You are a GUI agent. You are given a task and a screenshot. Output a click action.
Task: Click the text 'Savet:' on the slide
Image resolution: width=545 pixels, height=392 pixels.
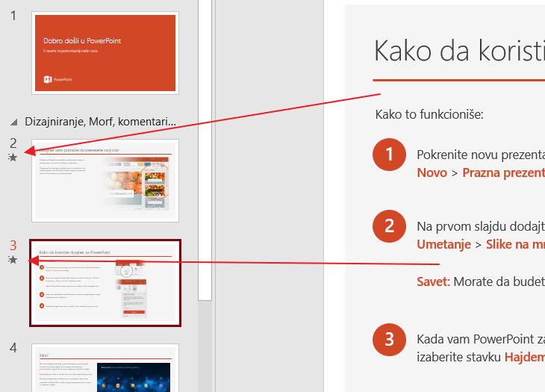(434, 281)
